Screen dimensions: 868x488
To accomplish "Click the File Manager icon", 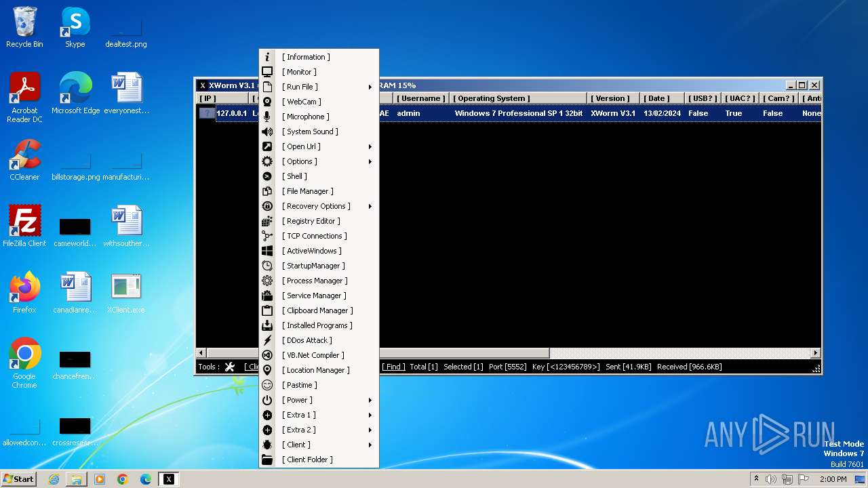I will pos(267,191).
